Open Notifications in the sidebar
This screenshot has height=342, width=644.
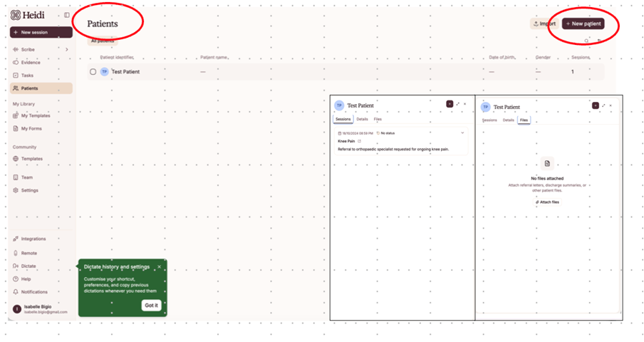coord(34,292)
